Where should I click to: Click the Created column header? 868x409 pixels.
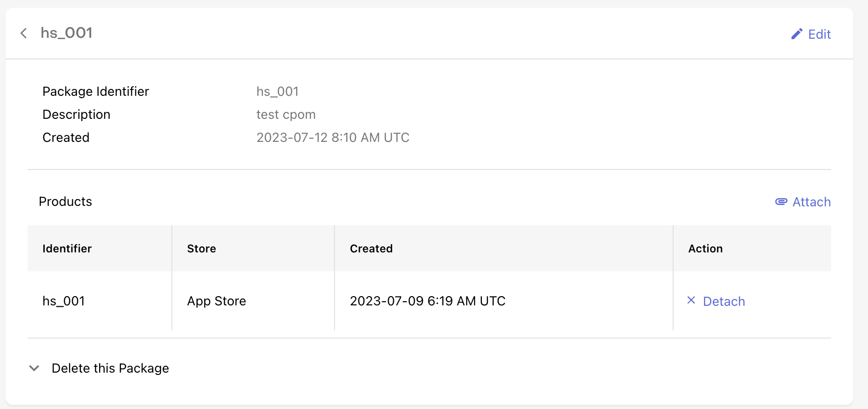pos(371,248)
